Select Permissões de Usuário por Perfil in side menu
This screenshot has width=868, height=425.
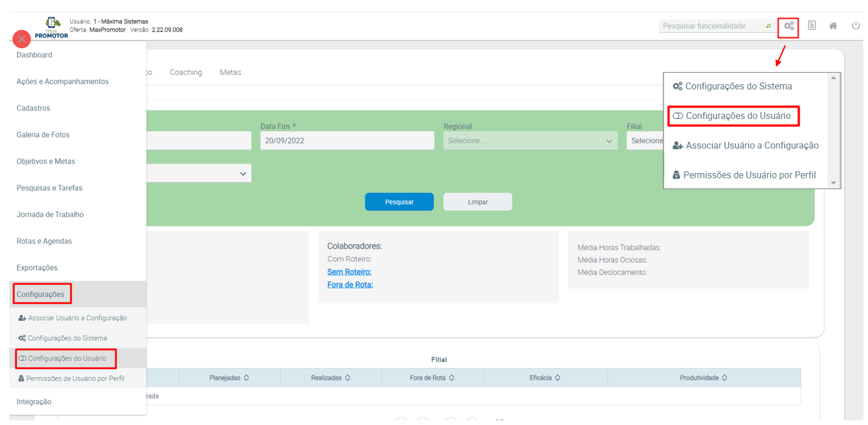point(77,378)
